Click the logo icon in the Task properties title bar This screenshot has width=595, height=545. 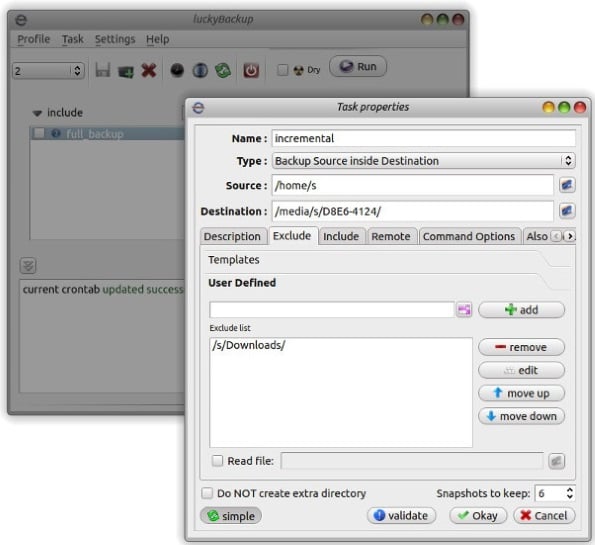pos(198,108)
